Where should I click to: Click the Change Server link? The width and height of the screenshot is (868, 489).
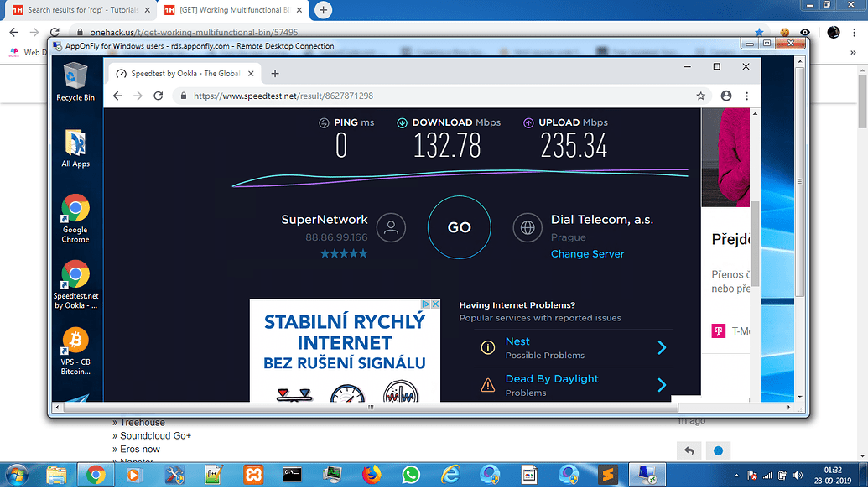click(587, 253)
